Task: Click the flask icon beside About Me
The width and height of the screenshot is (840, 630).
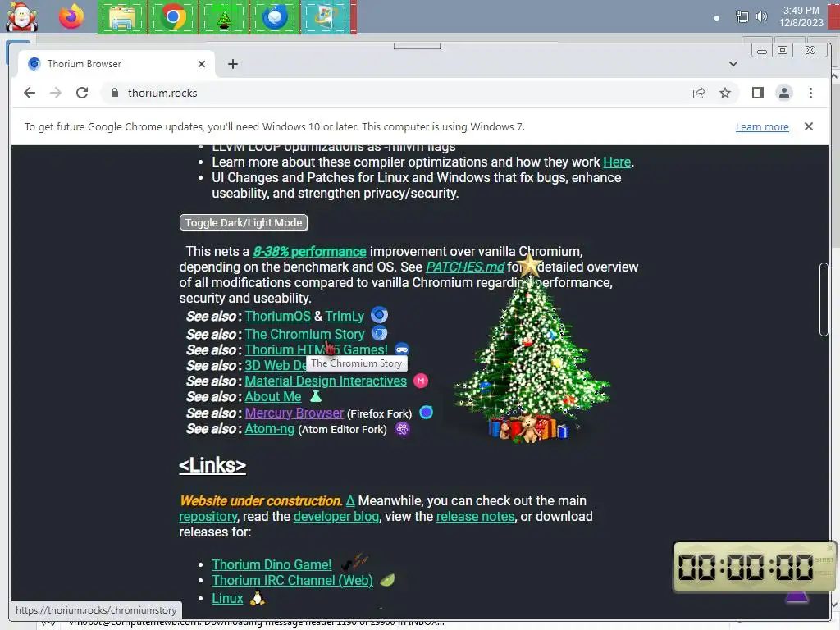Action: (316, 396)
